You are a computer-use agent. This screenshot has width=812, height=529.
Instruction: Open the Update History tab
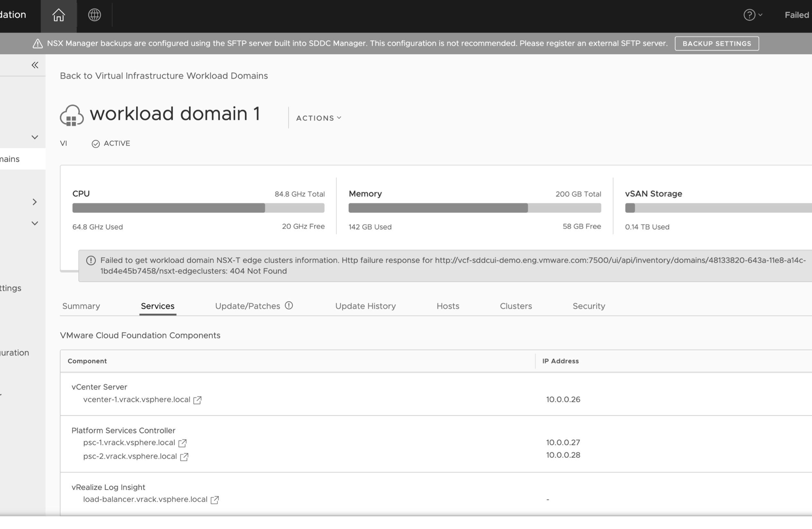click(365, 306)
